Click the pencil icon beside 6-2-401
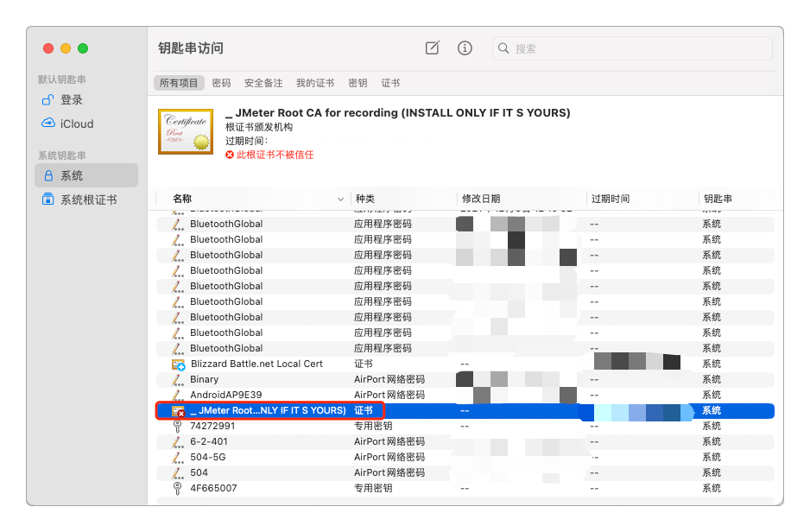The height and width of the screenshot is (532, 810). pyautogui.click(x=178, y=442)
